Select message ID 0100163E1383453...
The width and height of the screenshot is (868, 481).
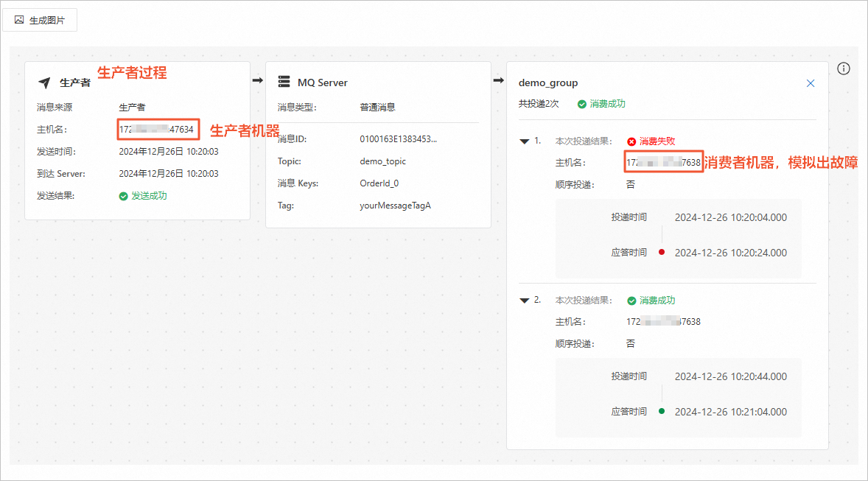coord(398,139)
